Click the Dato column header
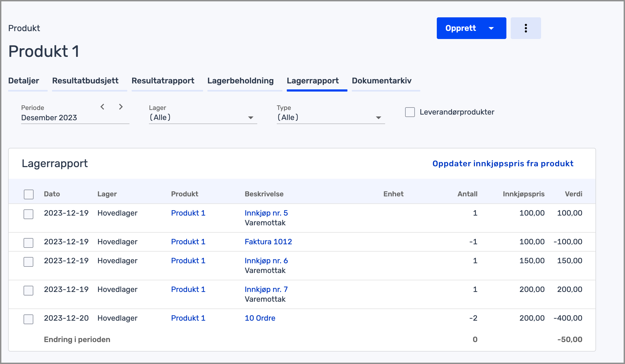Screen dimensions: 625x364 point(52,194)
